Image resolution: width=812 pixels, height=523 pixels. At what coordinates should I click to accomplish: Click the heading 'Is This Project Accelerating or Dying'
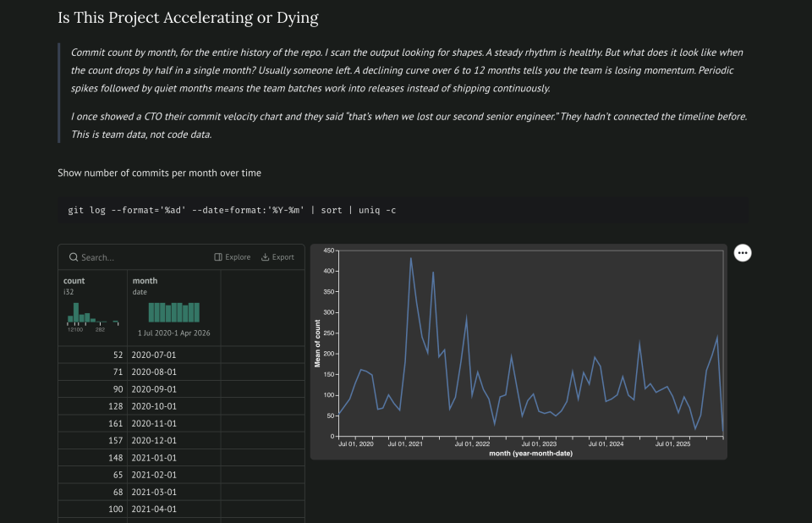[x=188, y=18]
